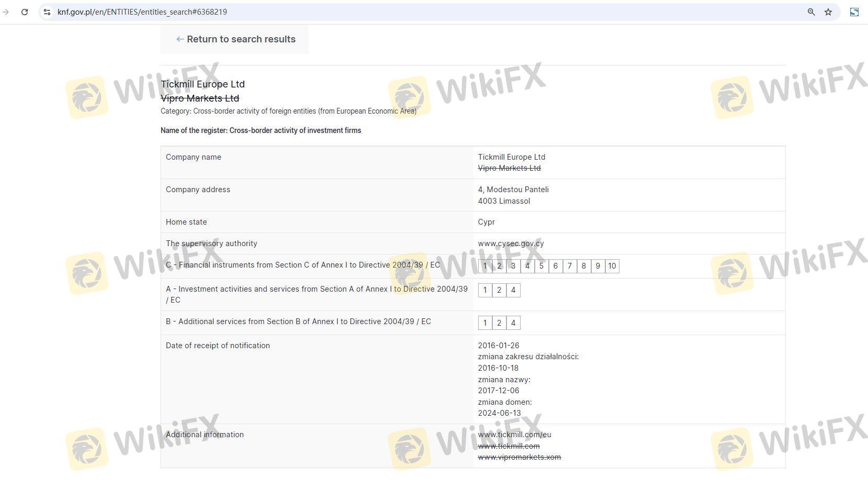Click the struck-through www.vipromarkets.xom text
This screenshot has width=868, height=488.
coord(519,457)
